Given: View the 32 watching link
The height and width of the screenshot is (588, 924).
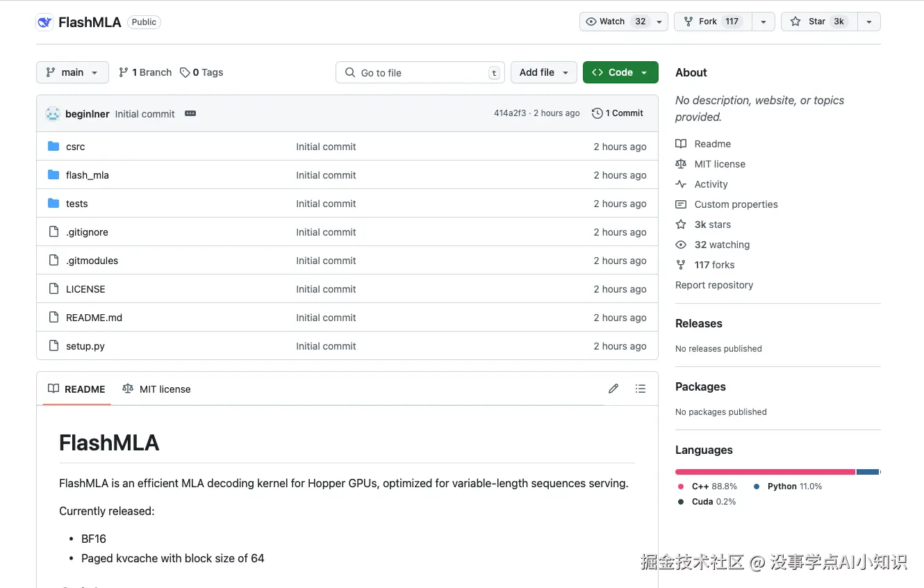Looking at the screenshot, I should click(x=713, y=245).
